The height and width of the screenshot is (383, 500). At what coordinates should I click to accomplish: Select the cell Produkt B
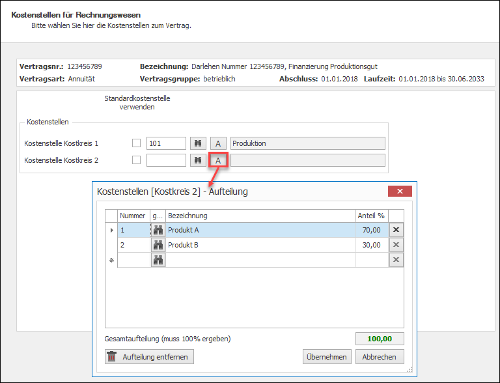pyautogui.click(x=260, y=245)
